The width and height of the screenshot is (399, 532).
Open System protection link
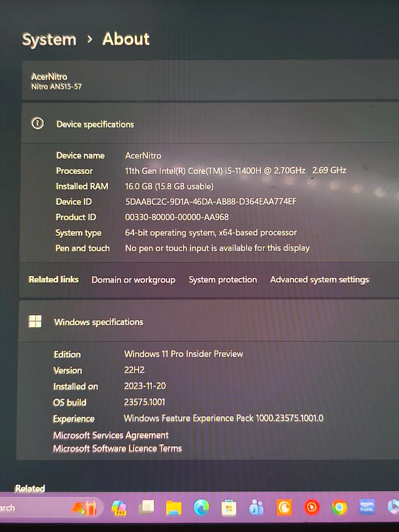click(x=223, y=280)
